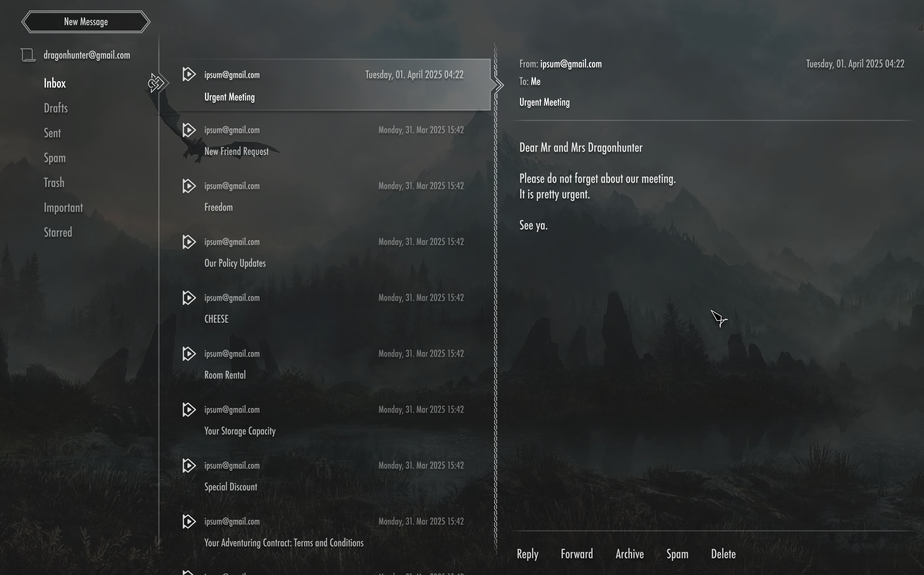
Task: Open the Drafts folder
Action: 56,108
